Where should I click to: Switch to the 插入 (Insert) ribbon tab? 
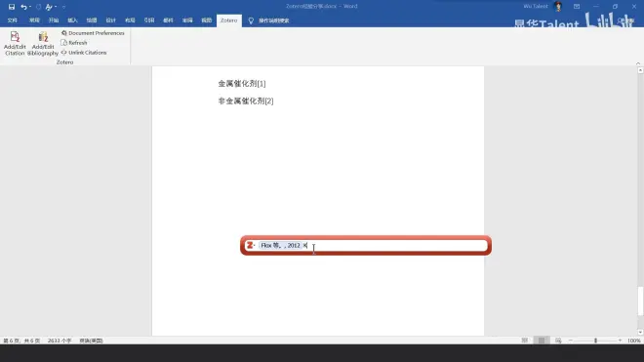tap(72, 20)
